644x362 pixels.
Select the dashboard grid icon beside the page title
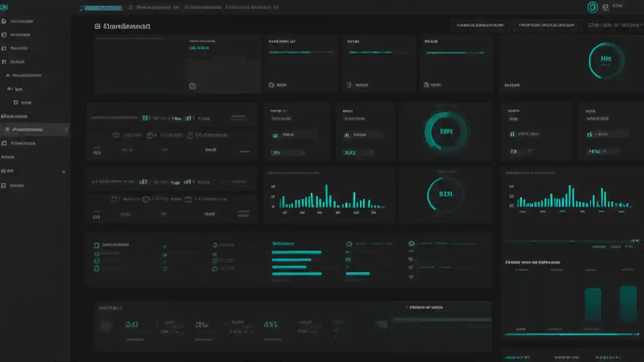[97, 26]
